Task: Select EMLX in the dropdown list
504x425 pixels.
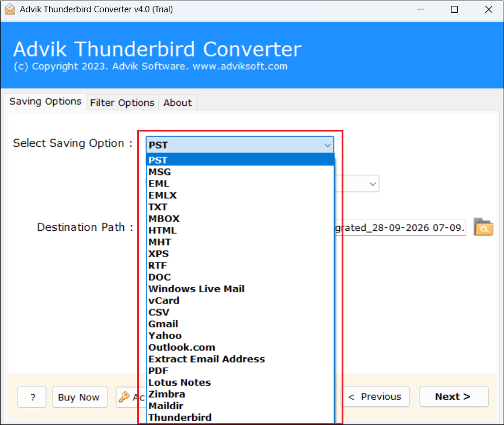Action: click(x=241, y=195)
